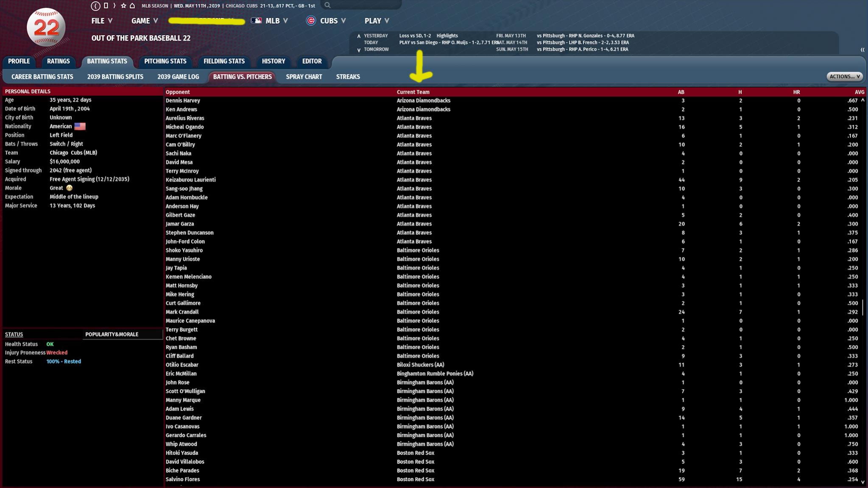This screenshot has width=868, height=488.
Task: Expand the Actions dropdown button
Action: 845,77
